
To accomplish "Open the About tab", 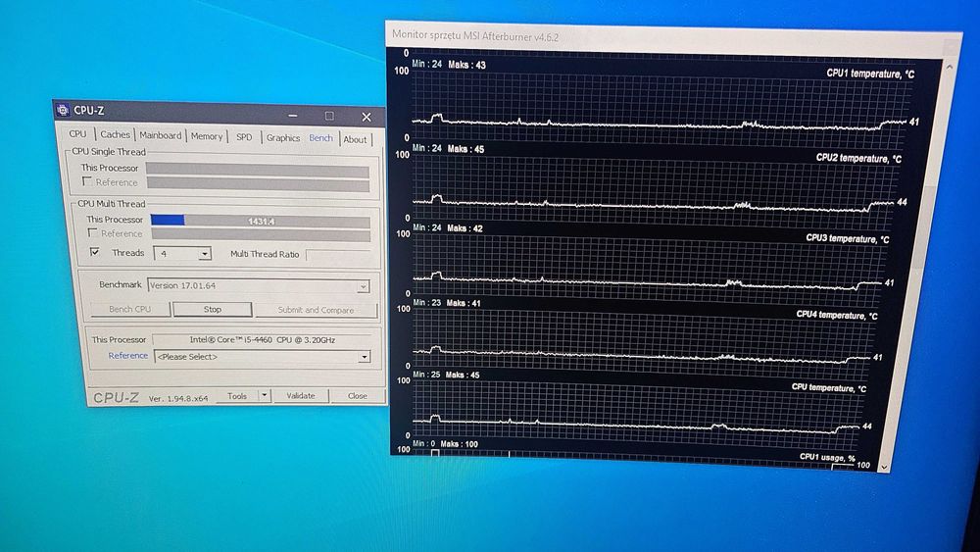I will [355, 139].
